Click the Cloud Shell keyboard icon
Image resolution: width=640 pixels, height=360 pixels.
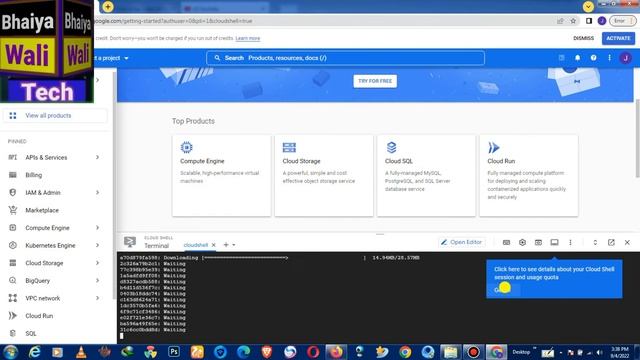[506, 242]
